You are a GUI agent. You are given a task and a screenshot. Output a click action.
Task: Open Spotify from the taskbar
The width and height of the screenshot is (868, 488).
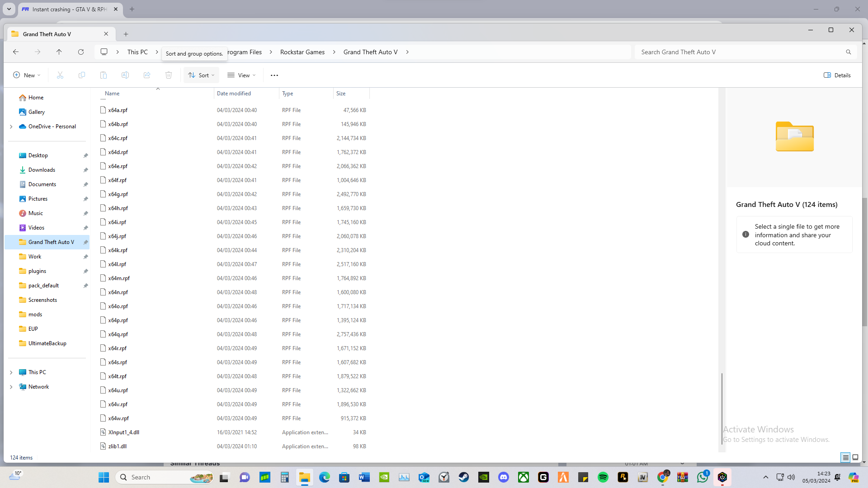click(603, 477)
